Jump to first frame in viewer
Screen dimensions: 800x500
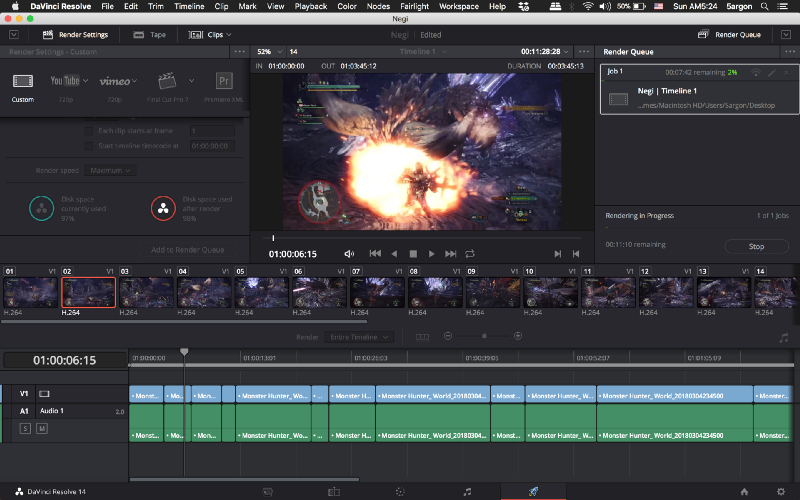pos(375,254)
